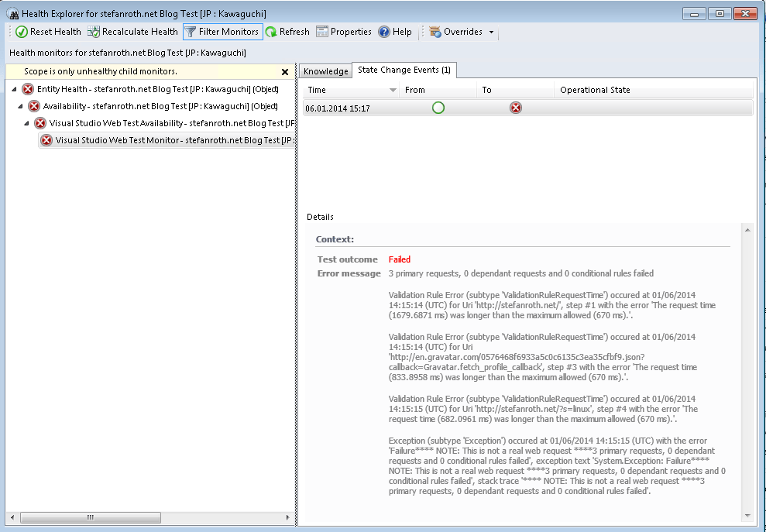The width and height of the screenshot is (766, 532).
Task: Click the Overrides toolbar icon
Action: tap(435, 32)
